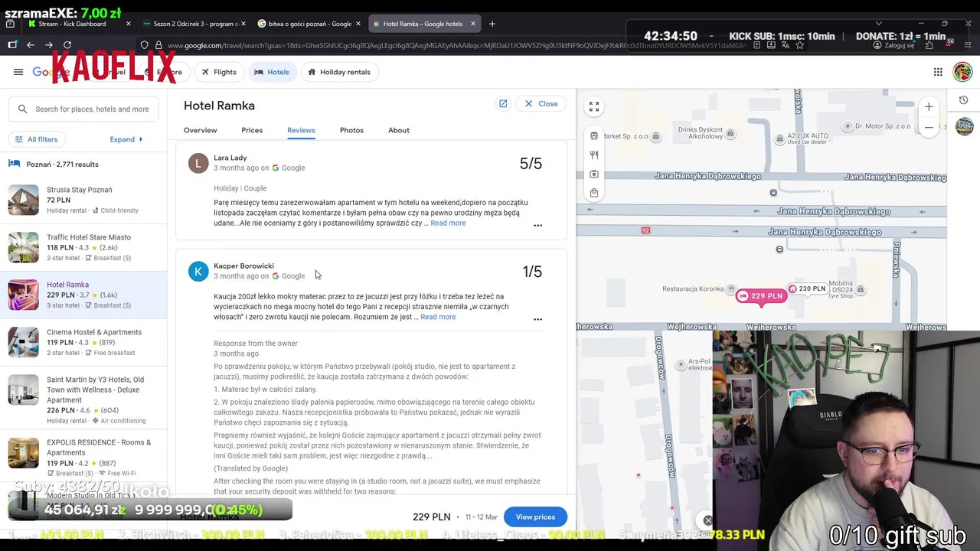Go to Holiday rentals in travel navigation
The height and width of the screenshot is (551, 980).
339,72
